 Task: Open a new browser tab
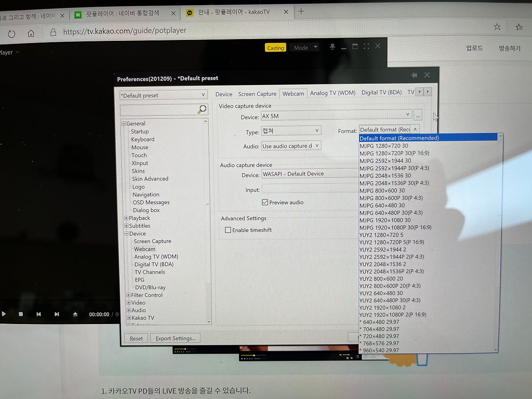[x=301, y=11]
